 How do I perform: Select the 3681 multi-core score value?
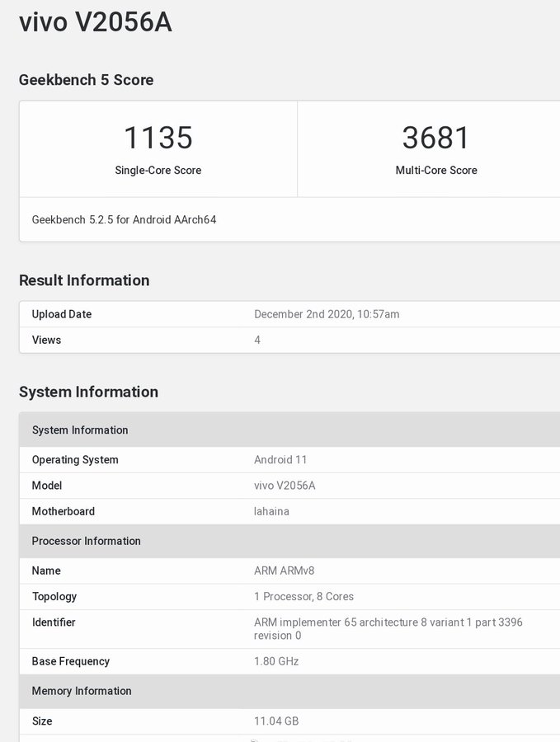point(435,138)
